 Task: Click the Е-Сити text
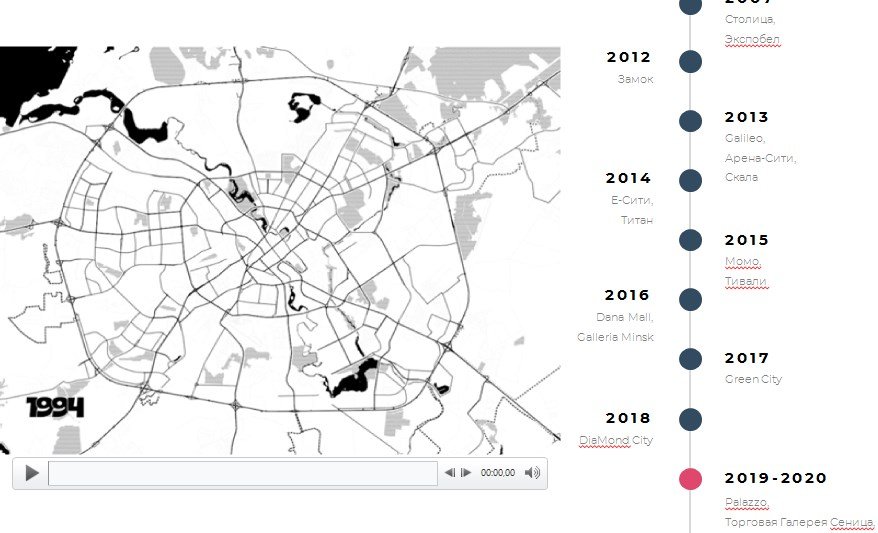point(632,200)
